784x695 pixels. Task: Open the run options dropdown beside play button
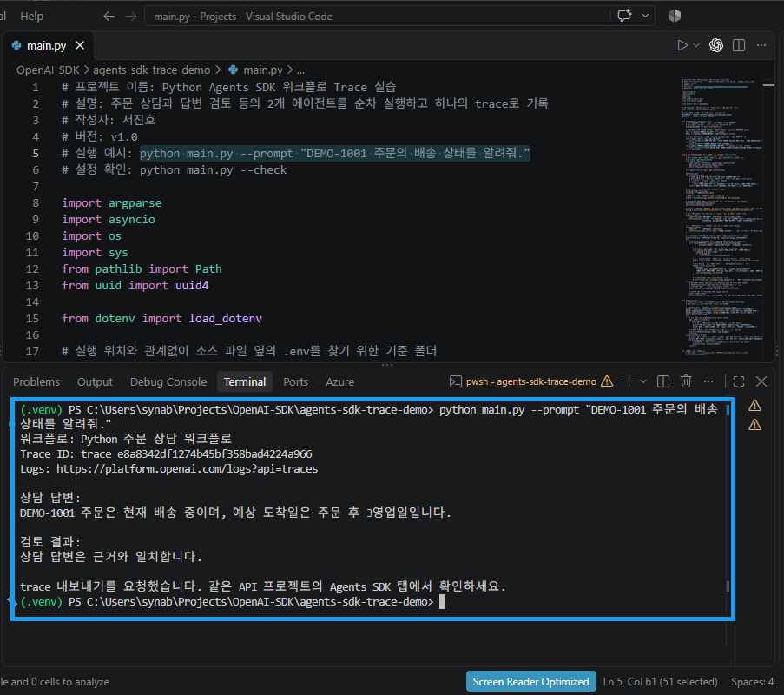click(x=696, y=45)
